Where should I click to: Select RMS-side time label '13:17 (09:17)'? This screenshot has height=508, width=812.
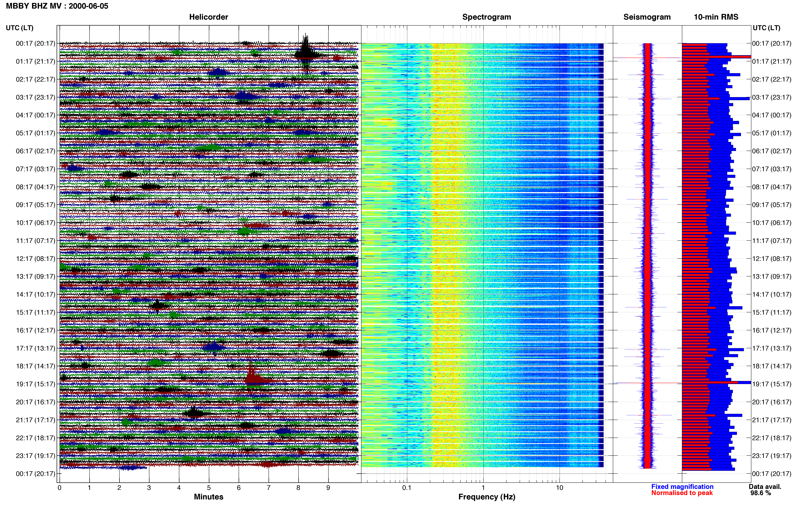pyautogui.click(x=772, y=277)
